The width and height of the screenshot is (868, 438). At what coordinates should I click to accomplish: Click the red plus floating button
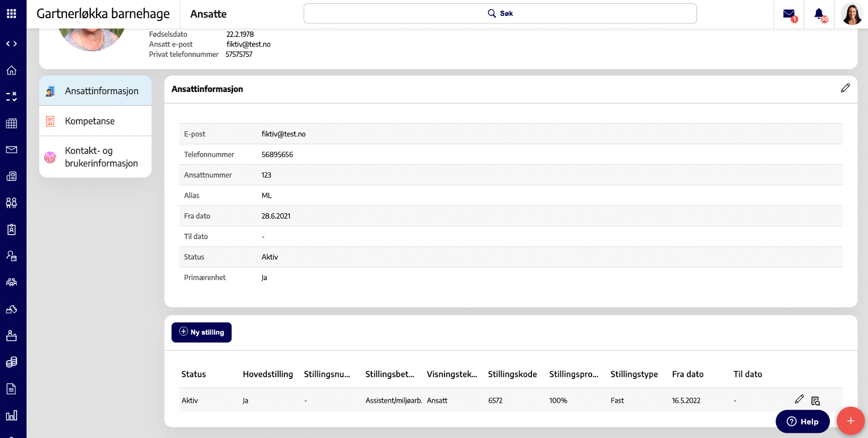[850, 421]
